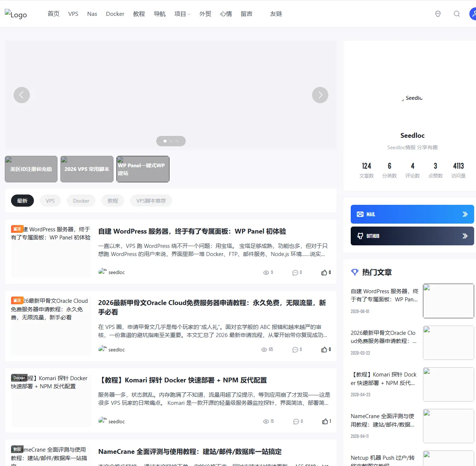Click seedloc author avatar on WP Panel post

click(102, 272)
